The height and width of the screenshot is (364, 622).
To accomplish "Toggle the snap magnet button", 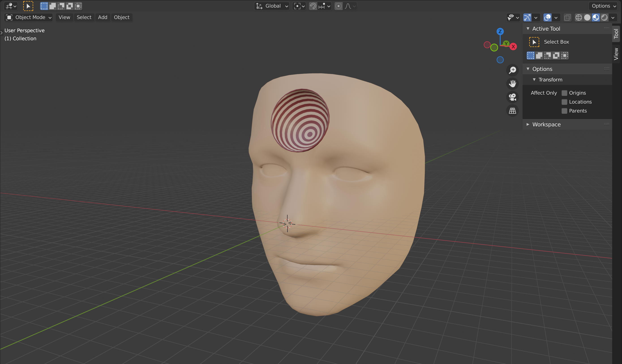I will click(x=313, y=6).
